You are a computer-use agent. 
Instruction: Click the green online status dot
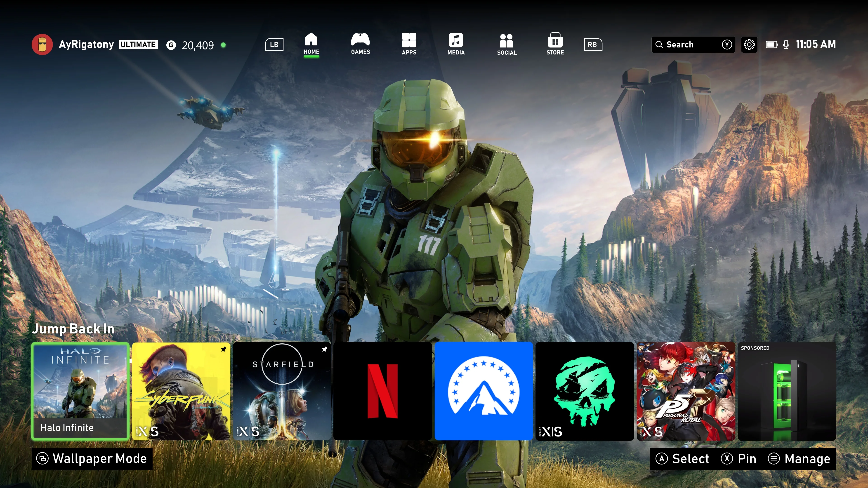pos(223,45)
